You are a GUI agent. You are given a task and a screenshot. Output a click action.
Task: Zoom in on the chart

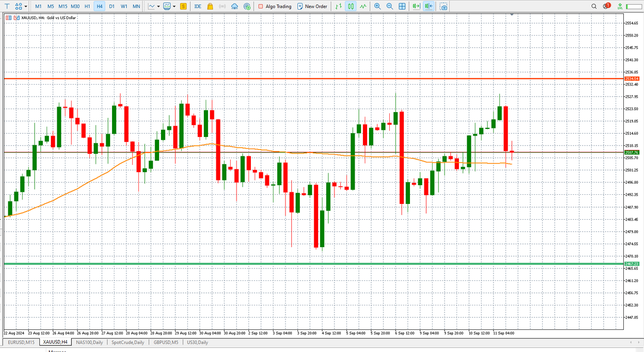tap(377, 6)
